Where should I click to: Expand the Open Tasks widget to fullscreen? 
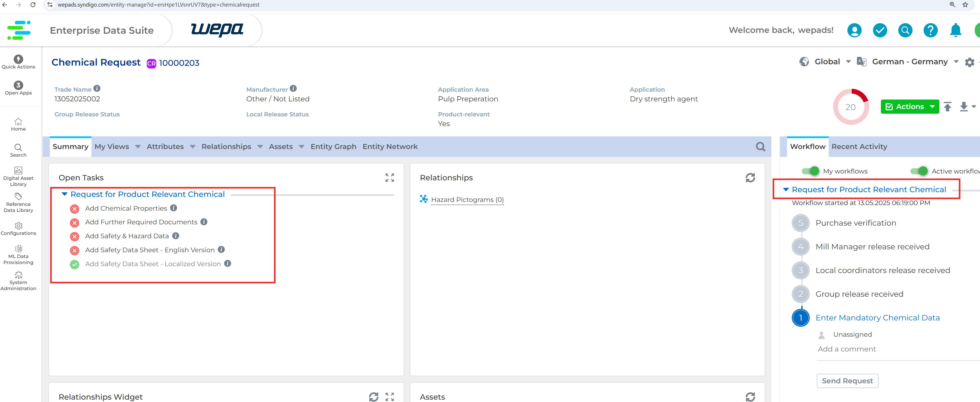click(390, 178)
